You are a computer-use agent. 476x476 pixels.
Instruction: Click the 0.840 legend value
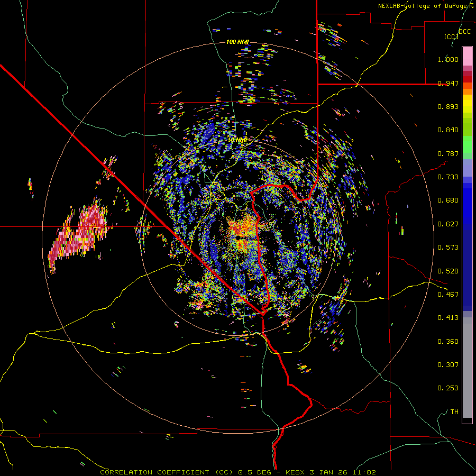pos(448,130)
